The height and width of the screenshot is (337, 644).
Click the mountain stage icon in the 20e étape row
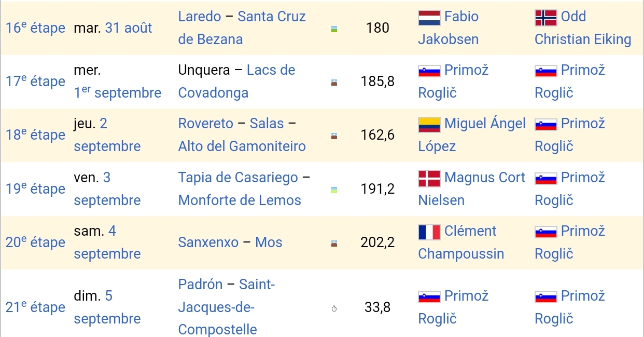pos(334,244)
